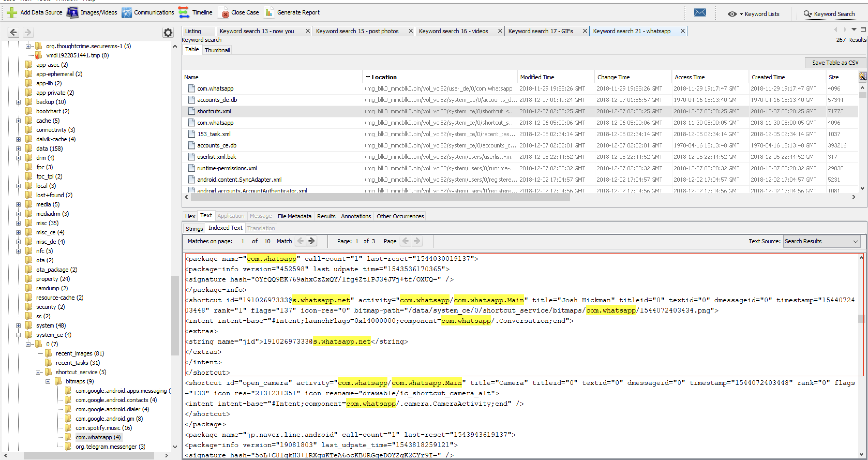
Task: Collapse the shortcut_service (5) folder
Action: click(x=38, y=372)
